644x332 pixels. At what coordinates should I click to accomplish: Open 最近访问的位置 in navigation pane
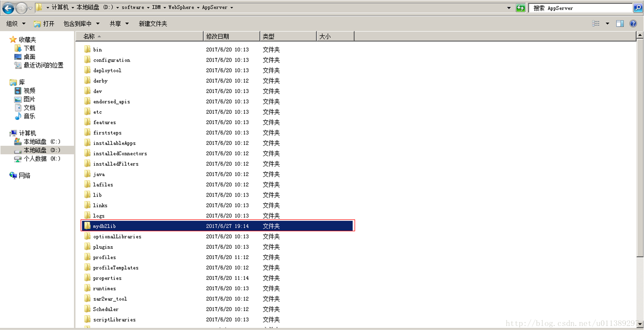click(x=44, y=65)
